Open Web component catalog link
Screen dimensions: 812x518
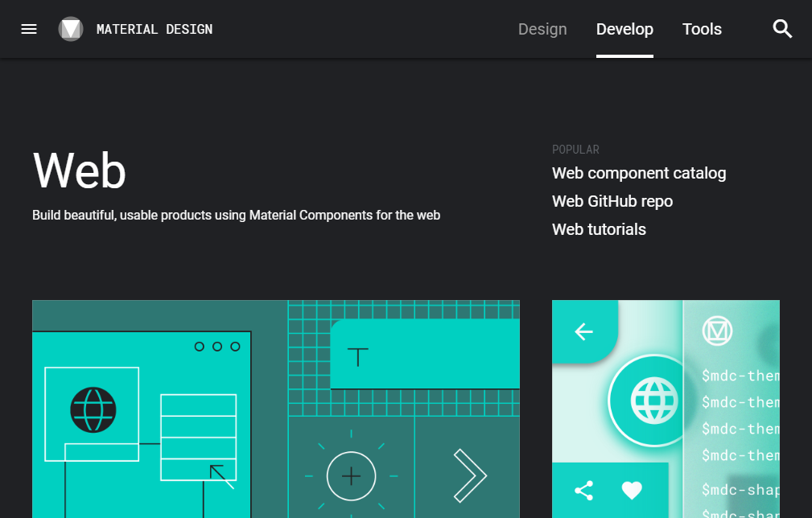pyautogui.click(x=638, y=173)
